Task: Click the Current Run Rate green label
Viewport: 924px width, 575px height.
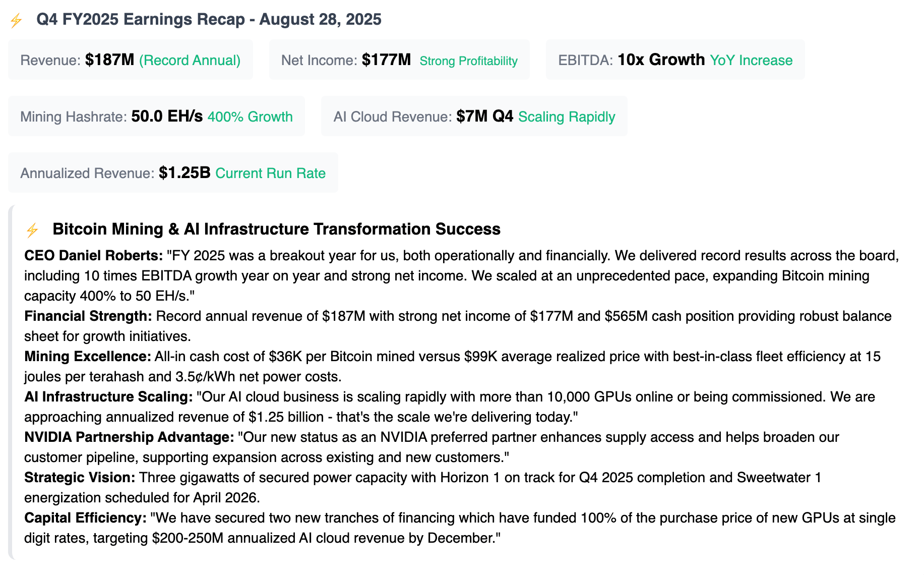Action: pyautogui.click(x=270, y=174)
